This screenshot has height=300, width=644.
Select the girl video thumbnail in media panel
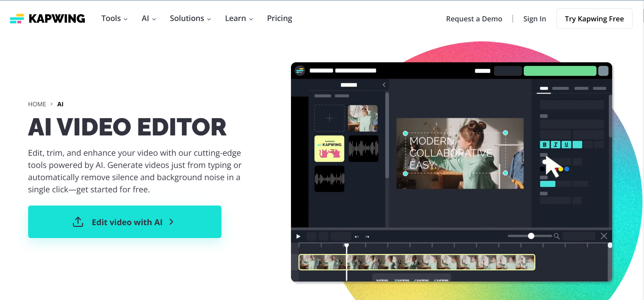pyautogui.click(x=363, y=118)
